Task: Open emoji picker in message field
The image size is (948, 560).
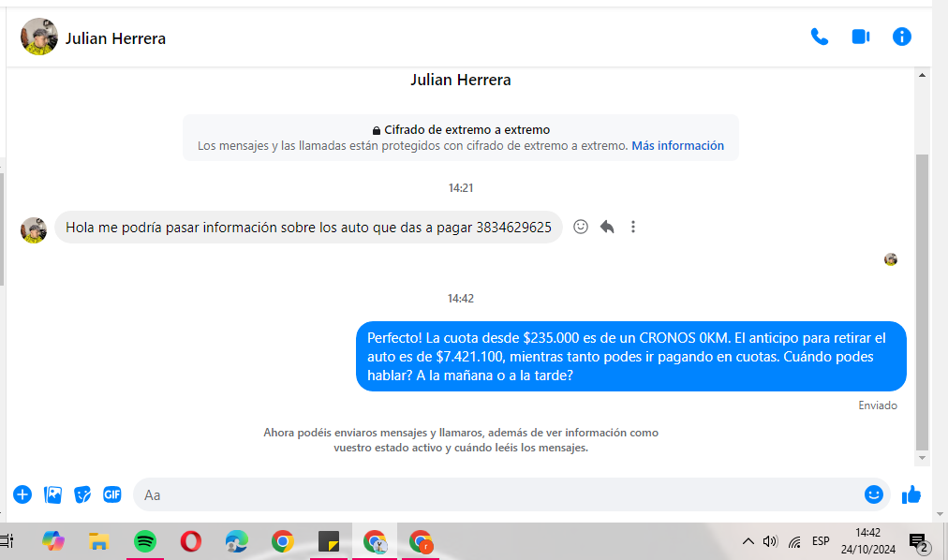Action: (873, 494)
